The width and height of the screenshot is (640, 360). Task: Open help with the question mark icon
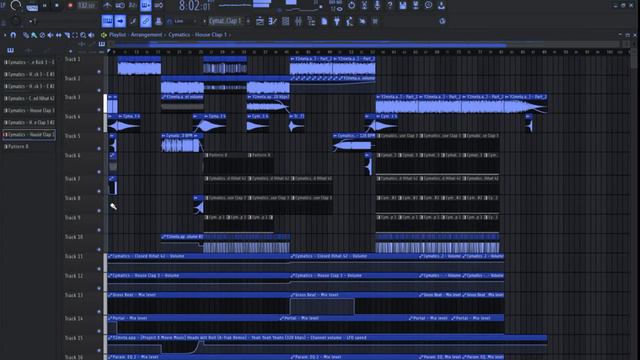coord(390,5)
